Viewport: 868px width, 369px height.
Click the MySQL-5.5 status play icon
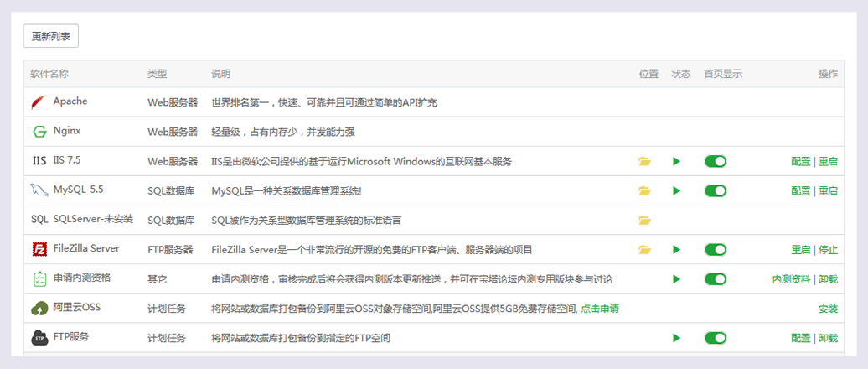[677, 190]
